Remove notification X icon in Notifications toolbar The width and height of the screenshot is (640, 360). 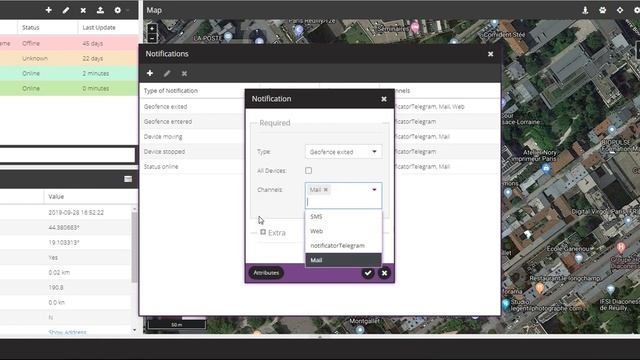tap(184, 73)
